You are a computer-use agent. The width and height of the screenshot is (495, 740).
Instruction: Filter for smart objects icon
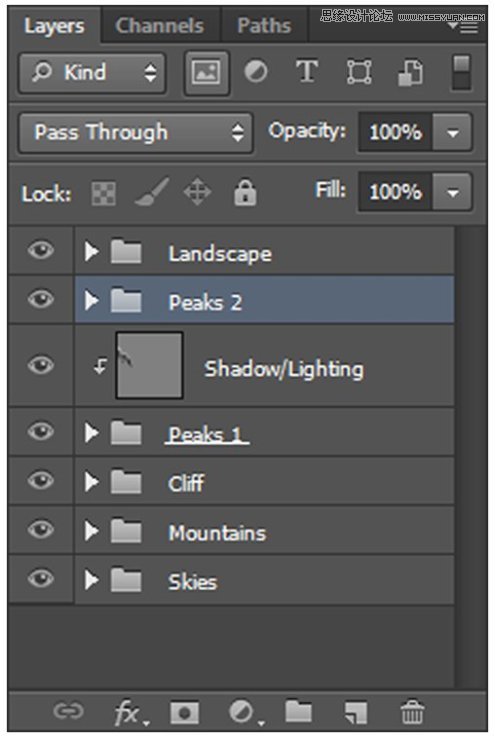pyautogui.click(x=410, y=73)
